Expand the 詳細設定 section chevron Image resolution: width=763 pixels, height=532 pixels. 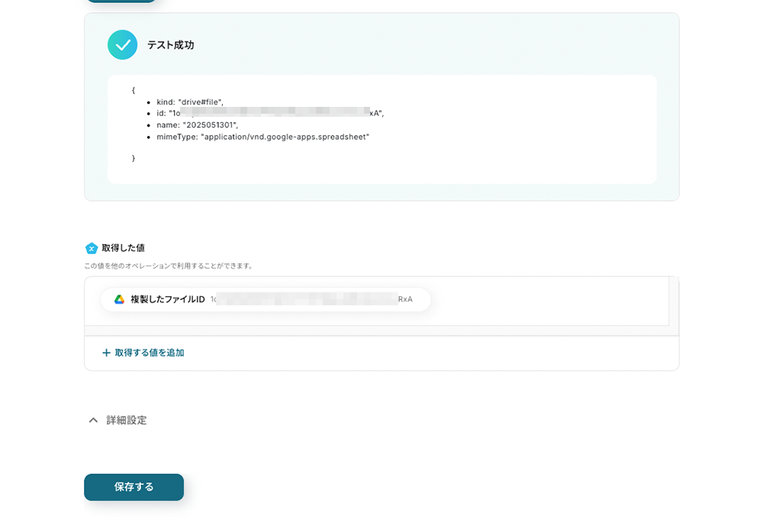click(93, 420)
